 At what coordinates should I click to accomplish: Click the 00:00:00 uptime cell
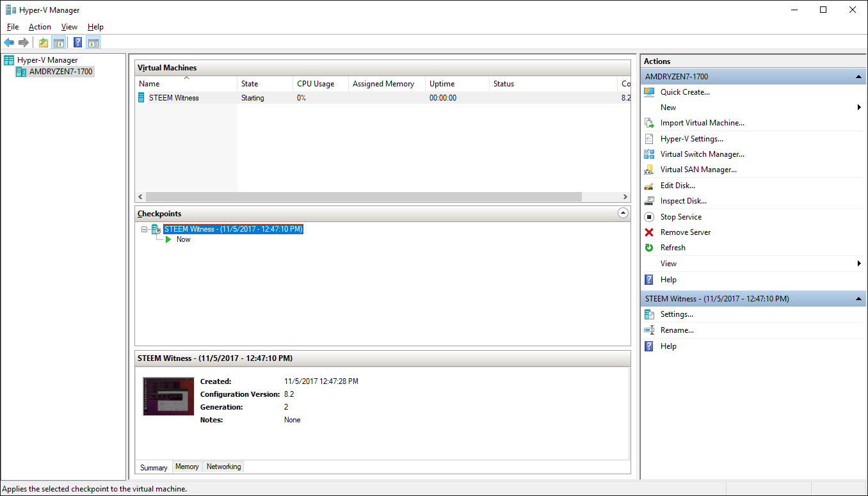pyautogui.click(x=443, y=98)
